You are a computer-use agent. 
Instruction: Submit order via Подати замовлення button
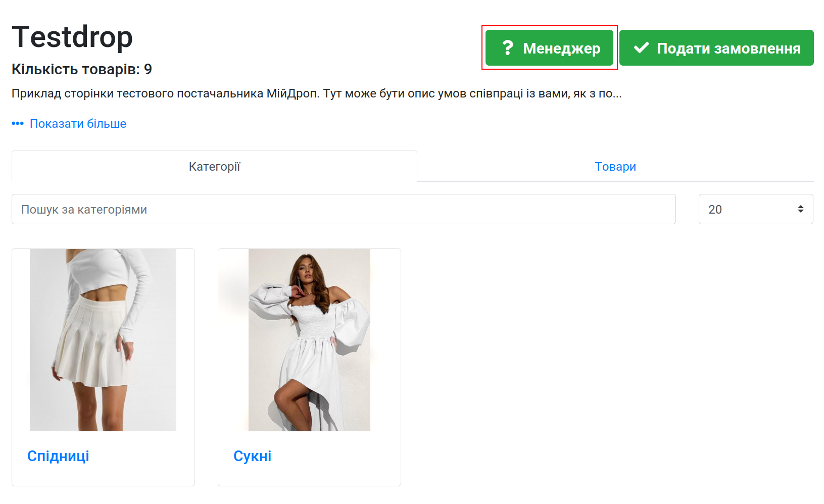716,48
